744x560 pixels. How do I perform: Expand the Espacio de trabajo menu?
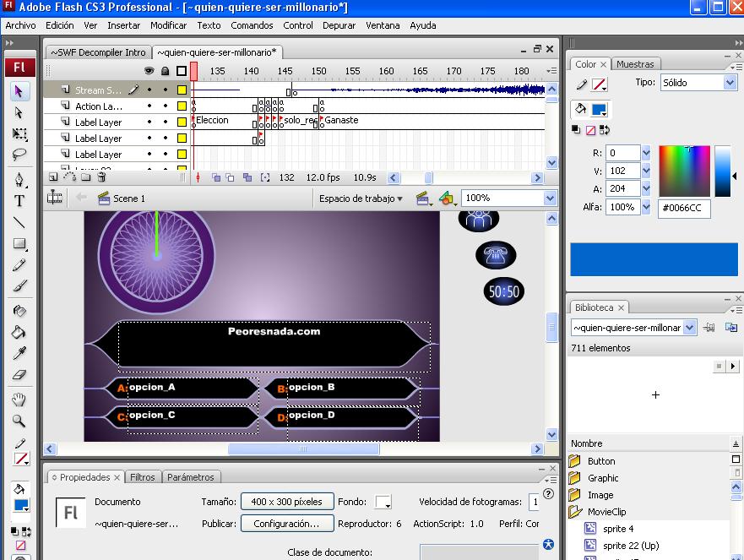coord(361,198)
